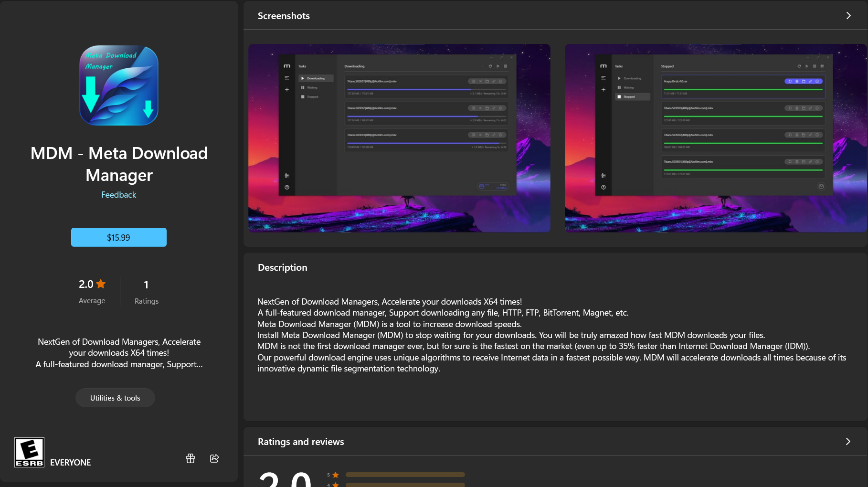This screenshot has width=868, height=487.
Task: Open the Feedback link
Action: pos(118,195)
